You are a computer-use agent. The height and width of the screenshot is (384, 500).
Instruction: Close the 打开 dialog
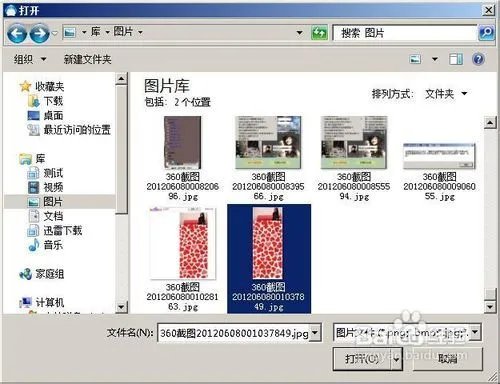(x=488, y=10)
